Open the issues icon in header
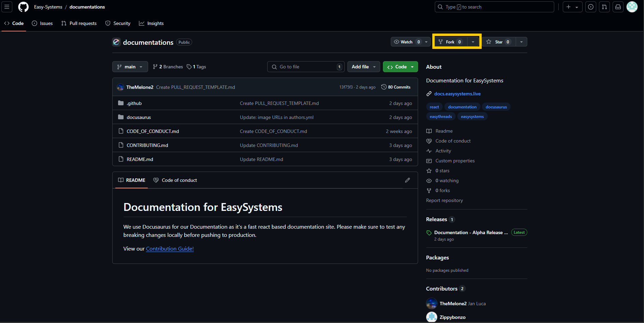Viewport: 644px width, 323px height. tap(591, 7)
